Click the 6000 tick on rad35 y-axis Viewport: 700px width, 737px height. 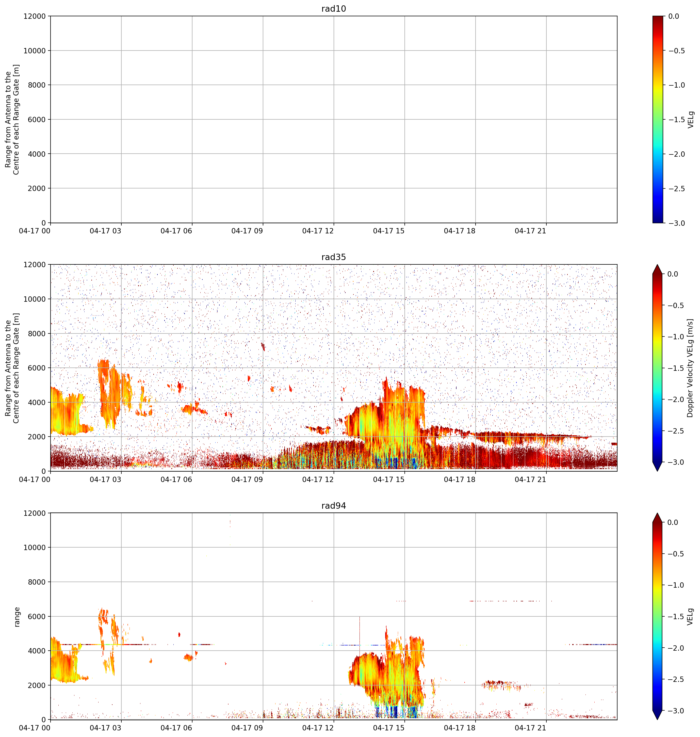[37, 368]
